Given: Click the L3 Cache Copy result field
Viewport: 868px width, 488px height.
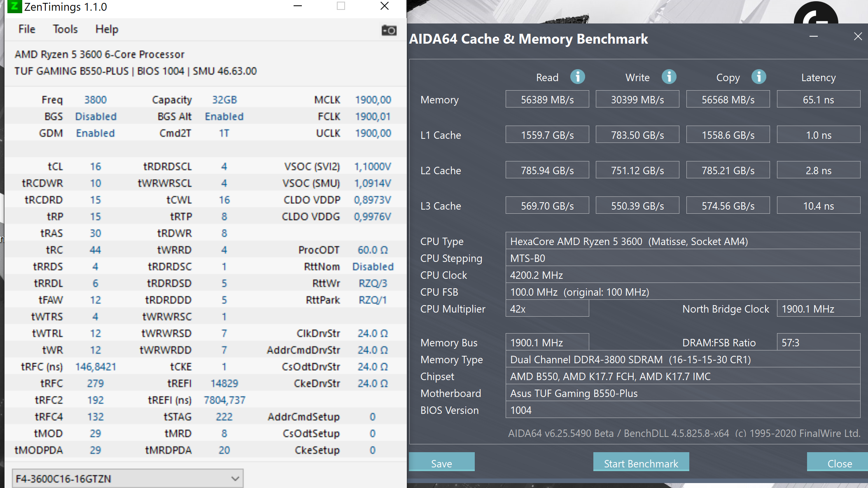Looking at the screenshot, I should click(x=728, y=206).
